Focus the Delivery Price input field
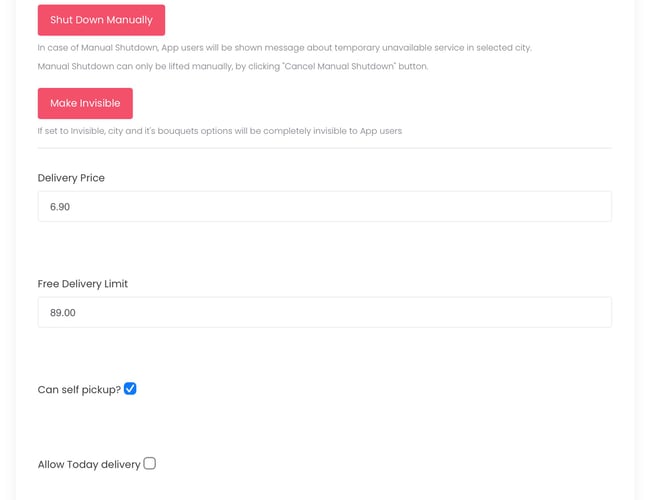650x500 pixels. (324, 207)
